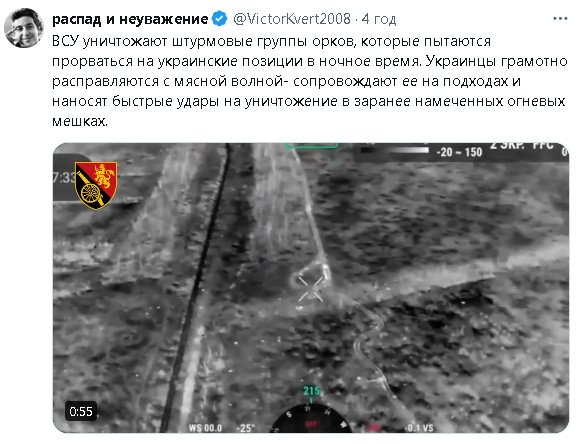The image size is (581, 444).
Task: Click the WS 00.0 wind speed readout
Action: tap(205, 428)
